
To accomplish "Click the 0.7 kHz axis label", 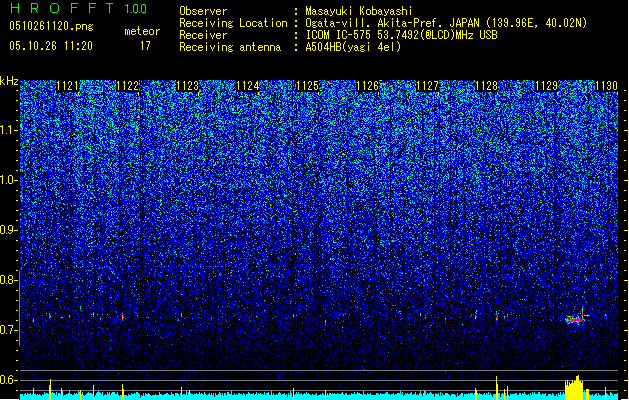I will [8, 330].
